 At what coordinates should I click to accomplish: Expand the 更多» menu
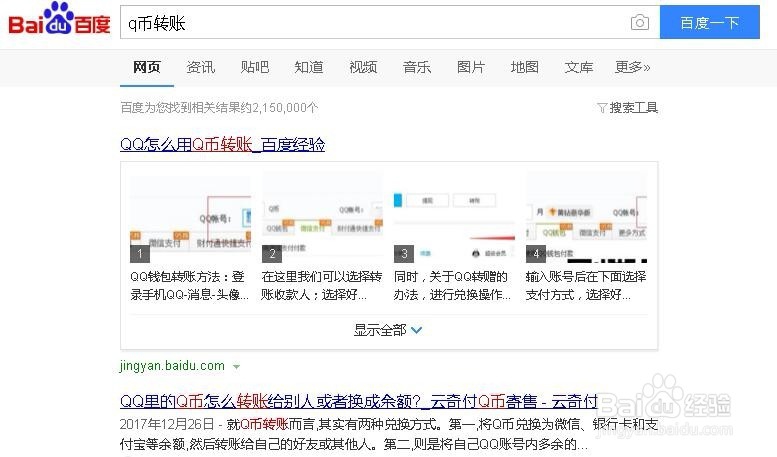click(x=633, y=67)
